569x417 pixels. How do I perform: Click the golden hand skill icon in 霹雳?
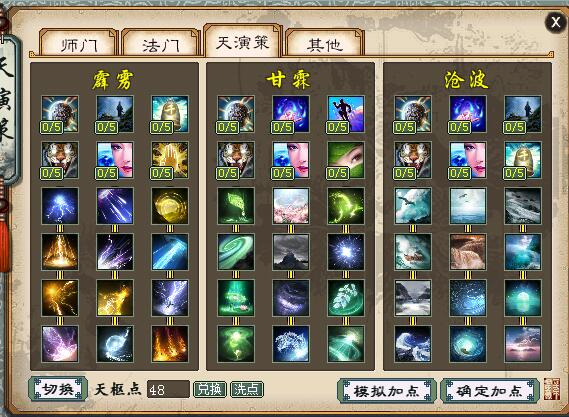pos(170,160)
